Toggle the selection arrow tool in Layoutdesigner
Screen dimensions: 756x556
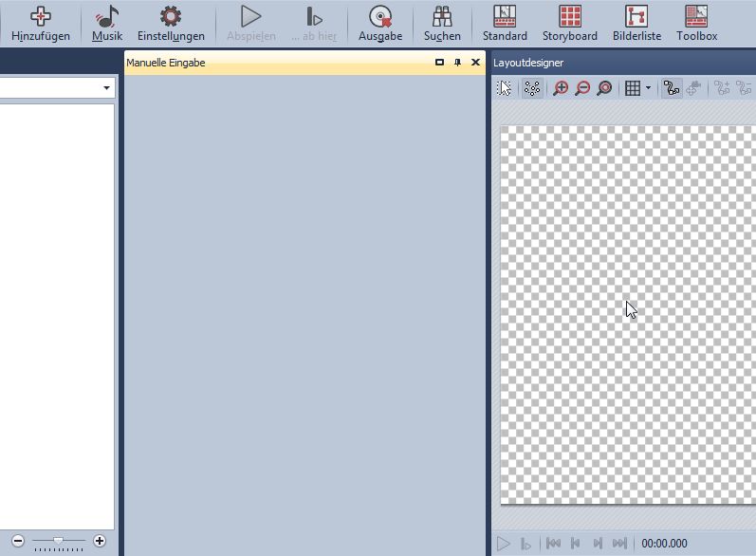pyautogui.click(x=505, y=88)
